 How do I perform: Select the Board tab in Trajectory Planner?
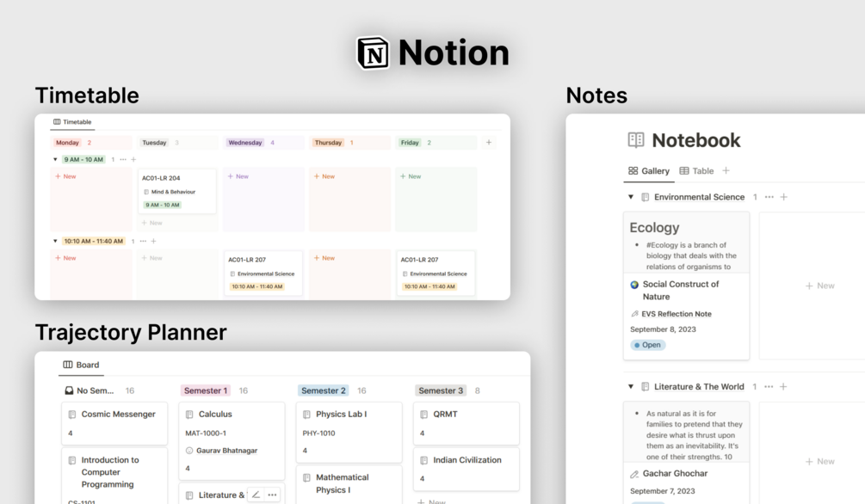pos(81,365)
